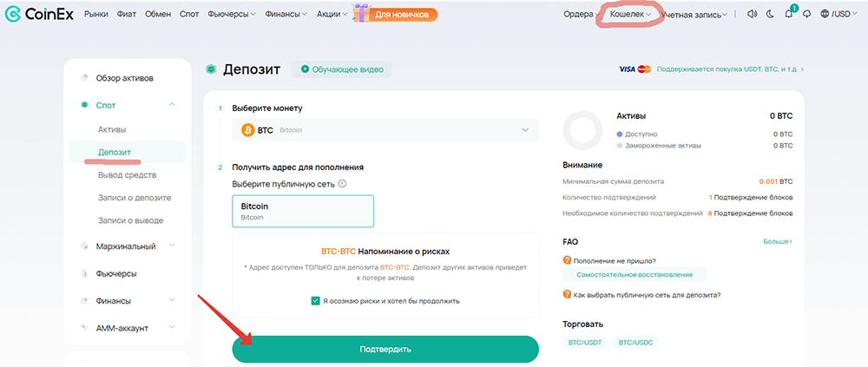Viewport: 868px width, 367px height.
Task: Click the Mastercard logo
Action: point(644,69)
